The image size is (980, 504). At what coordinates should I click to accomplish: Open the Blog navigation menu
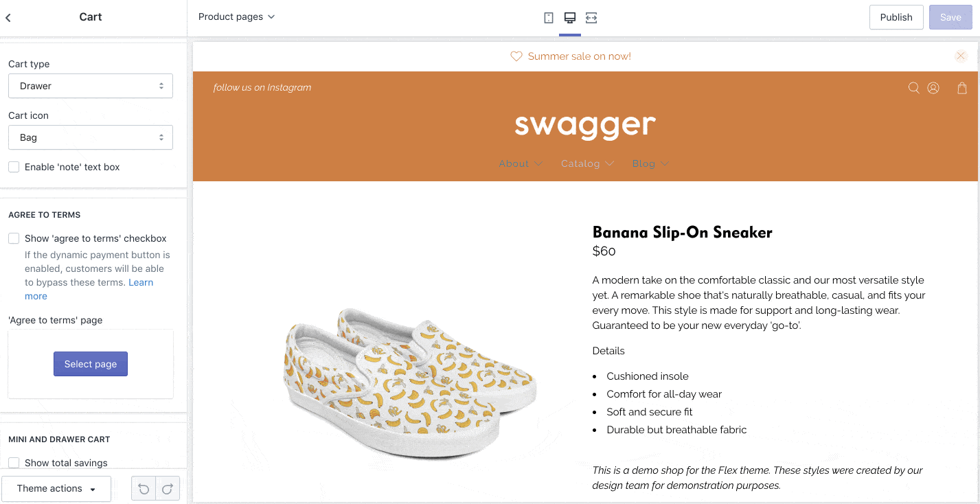(650, 163)
